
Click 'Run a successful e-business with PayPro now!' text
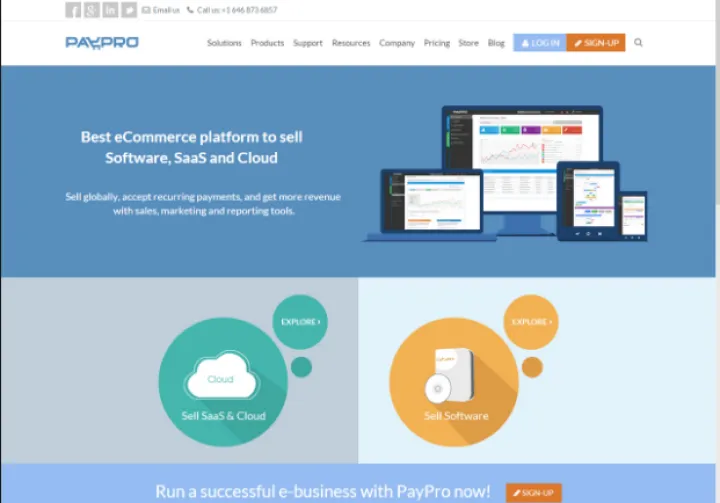pos(323,492)
